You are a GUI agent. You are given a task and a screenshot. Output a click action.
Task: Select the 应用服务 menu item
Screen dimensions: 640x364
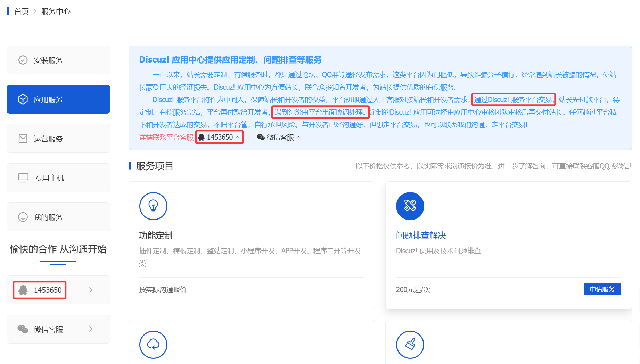coord(58,99)
